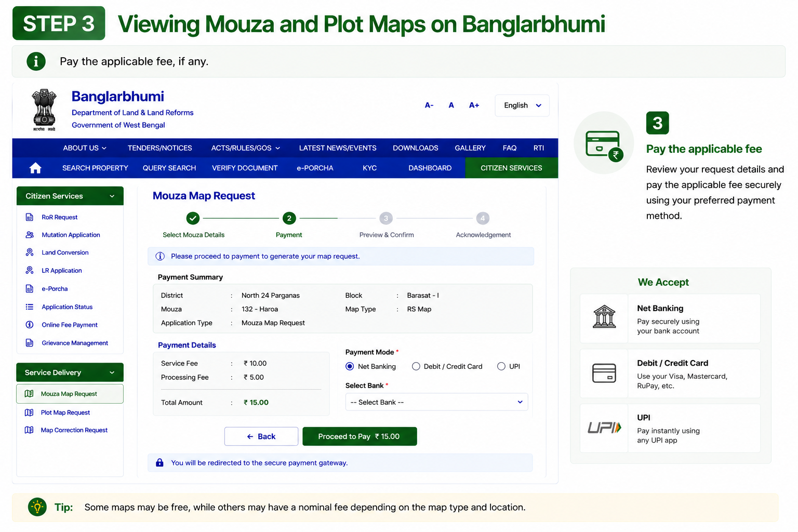The height and width of the screenshot is (532, 798).
Task: Open DOWNLOADS menu item
Action: tap(416, 148)
